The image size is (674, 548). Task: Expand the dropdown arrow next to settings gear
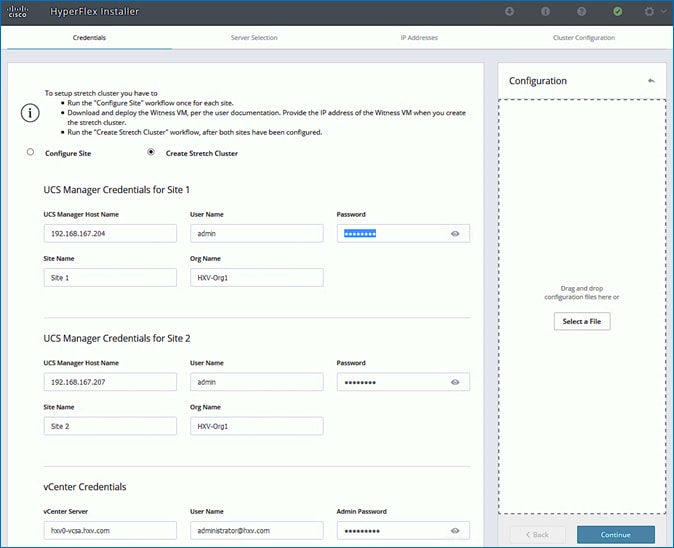tap(663, 12)
